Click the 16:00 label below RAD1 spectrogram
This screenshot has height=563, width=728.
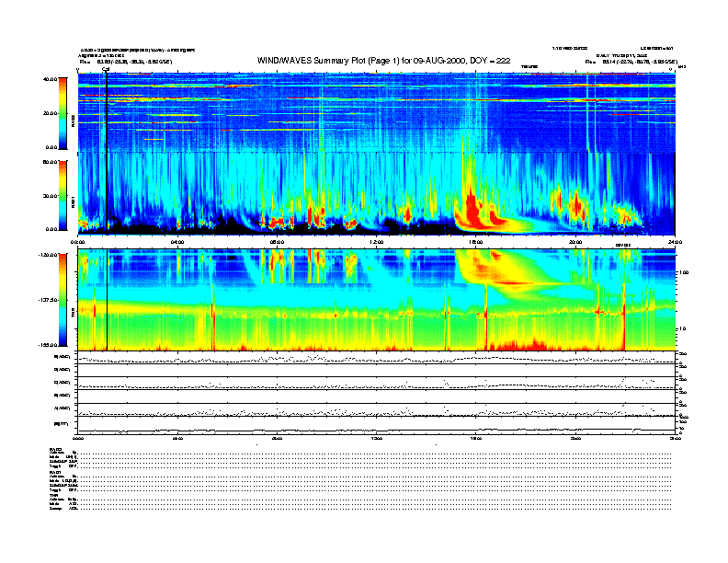point(476,242)
